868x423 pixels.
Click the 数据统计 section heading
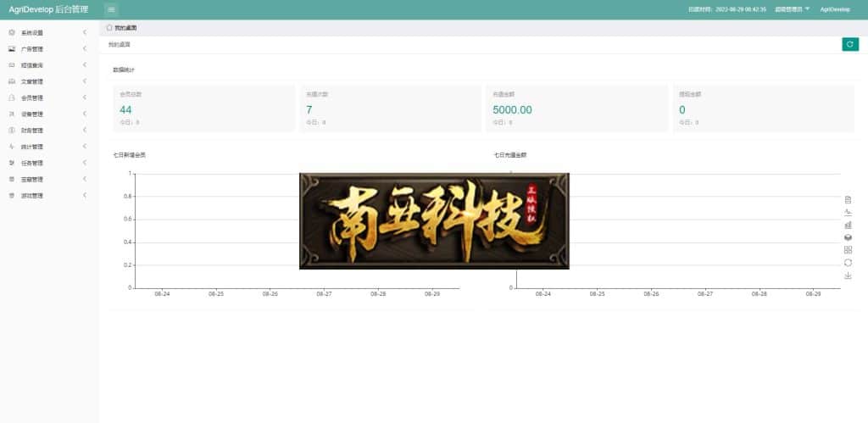tap(124, 70)
